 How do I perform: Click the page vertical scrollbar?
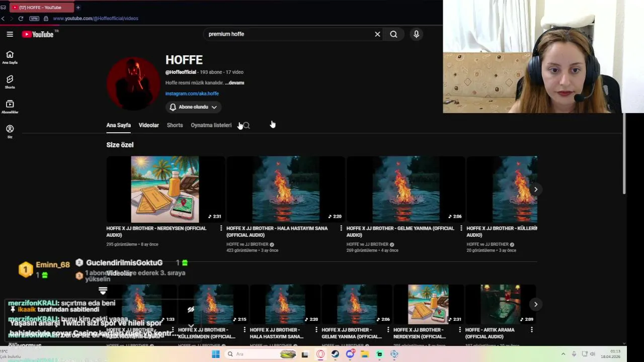tap(624, 153)
